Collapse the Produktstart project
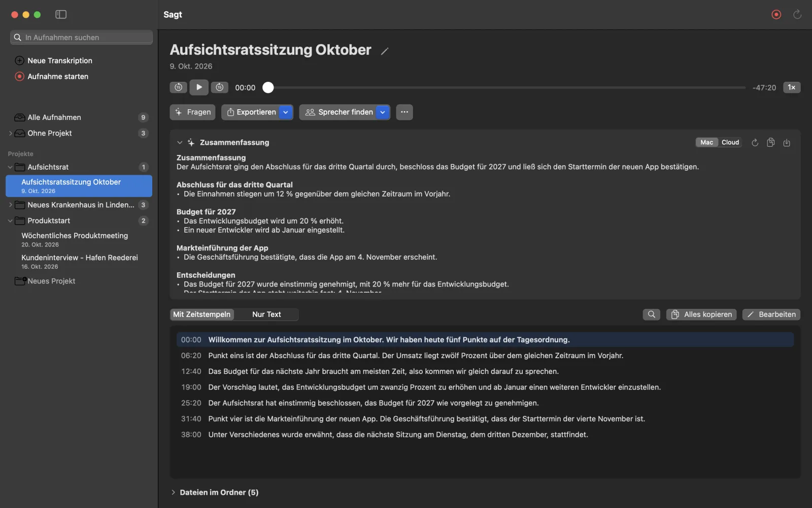The width and height of the screenshot is (812, 508). tap(10, 220)
